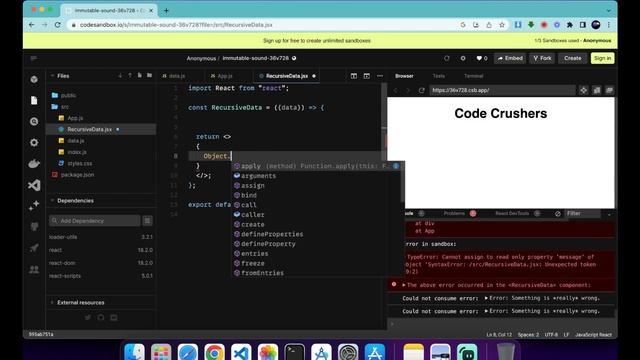640x360 pixels.
Task: Click 'Spaces: 2' in the status bar
Action: tap(528, 335)
